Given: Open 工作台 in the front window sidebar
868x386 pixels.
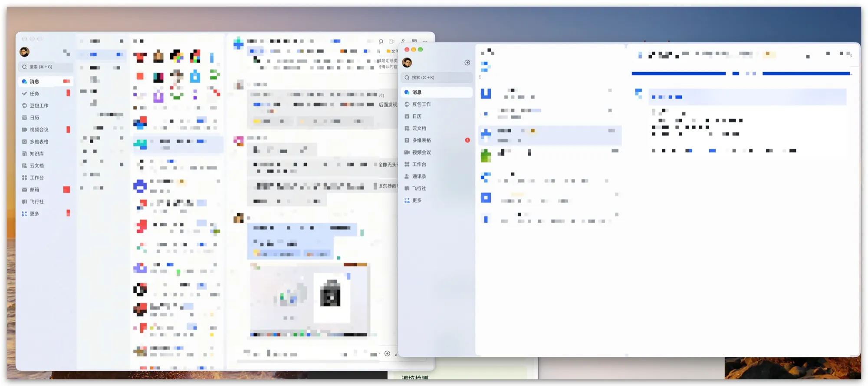Looking at the screenshot, I should pos(437,165).
